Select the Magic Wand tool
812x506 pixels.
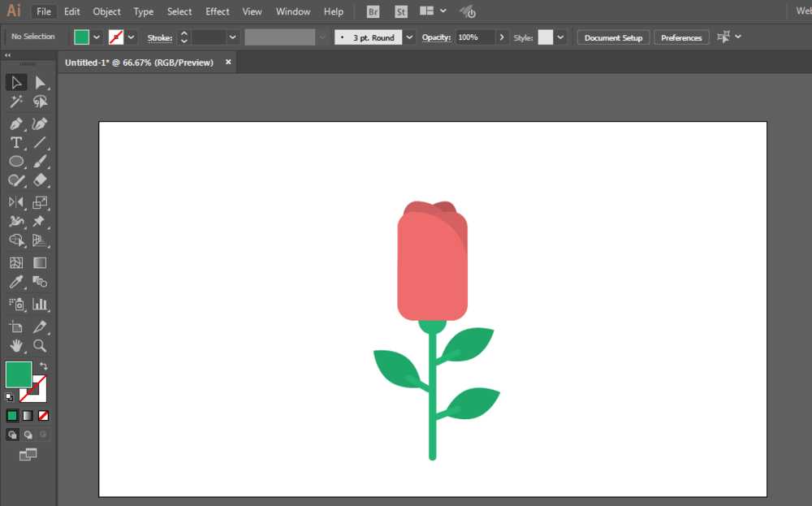click(x=15, y=102)
